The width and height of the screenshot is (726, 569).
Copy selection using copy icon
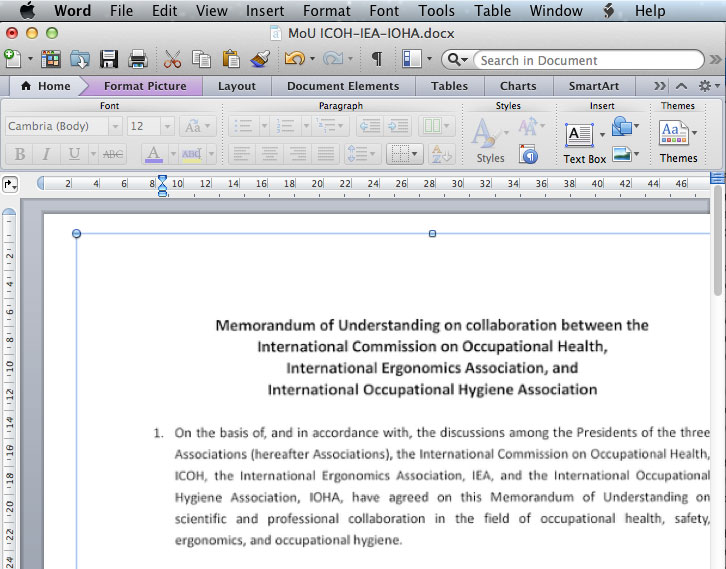point(201,59)
